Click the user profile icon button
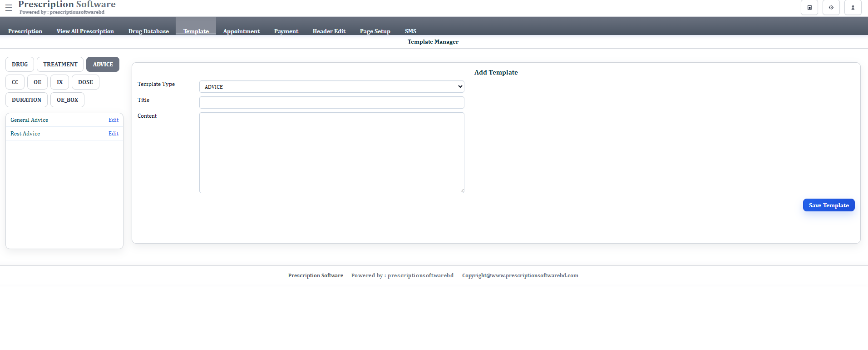Viewport: 868px width, 350px height. coord(853,8)
